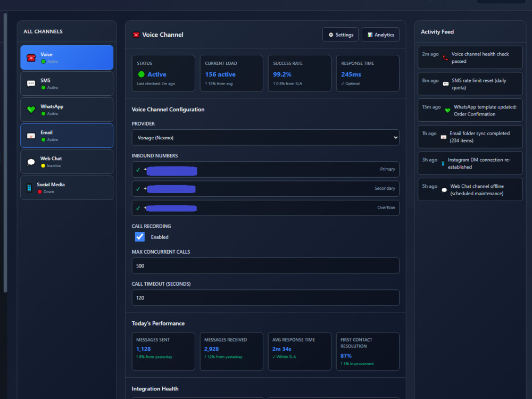Click the Voice Channel Configuration heading
Viewport: 532px width, 399px height.
click(x=168, y=110)
